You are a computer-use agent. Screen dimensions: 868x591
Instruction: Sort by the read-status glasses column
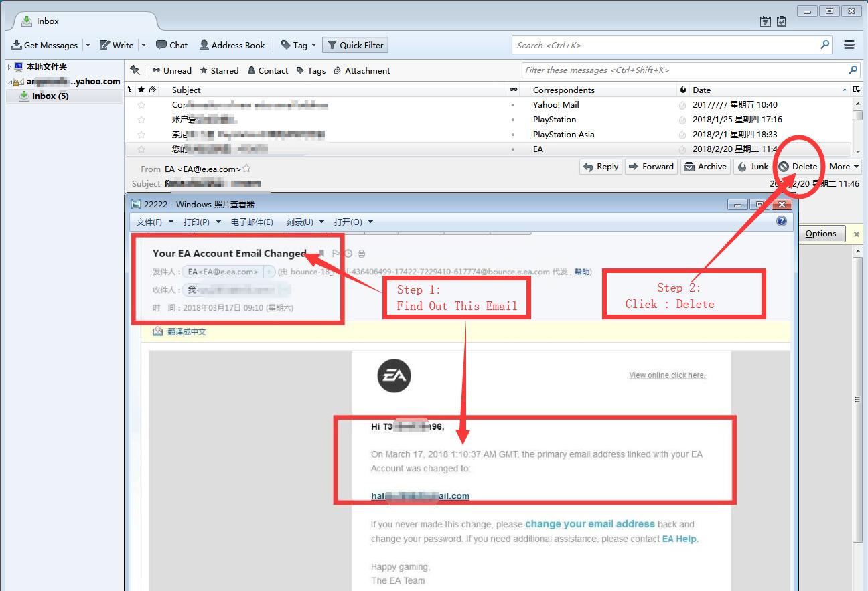pyautogui.click(x=514, y=90)
